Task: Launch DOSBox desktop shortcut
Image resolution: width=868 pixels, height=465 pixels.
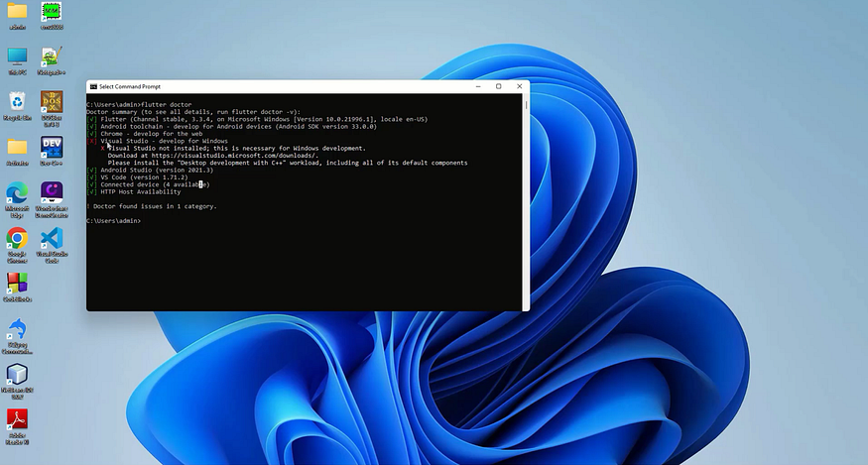Action: click(x=52, y=109)
